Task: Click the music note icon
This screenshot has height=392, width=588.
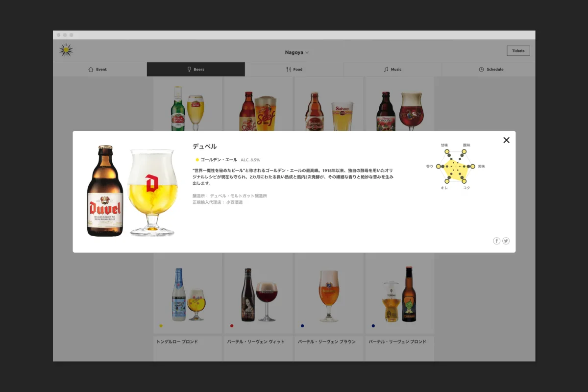Action: (386, 70)
